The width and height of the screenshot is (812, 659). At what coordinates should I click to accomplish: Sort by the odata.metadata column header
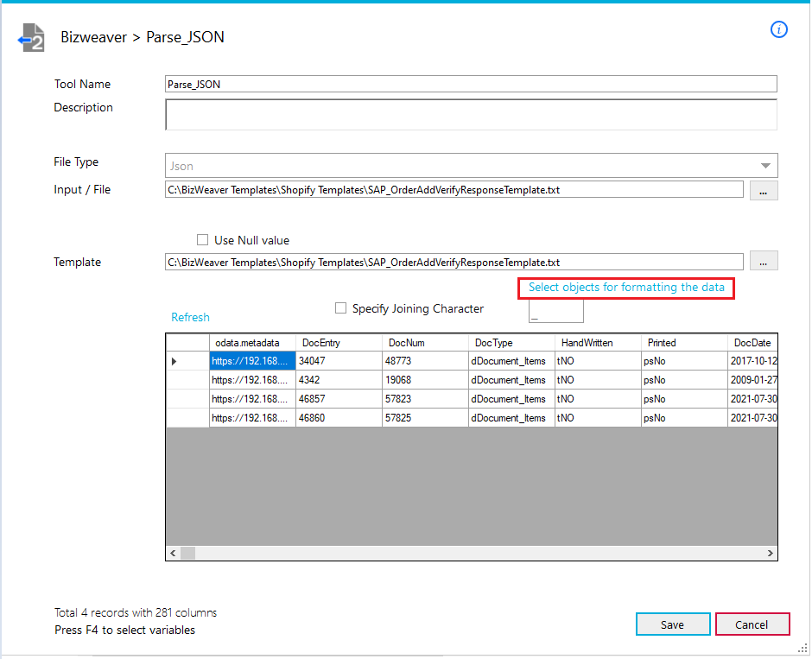252,343
